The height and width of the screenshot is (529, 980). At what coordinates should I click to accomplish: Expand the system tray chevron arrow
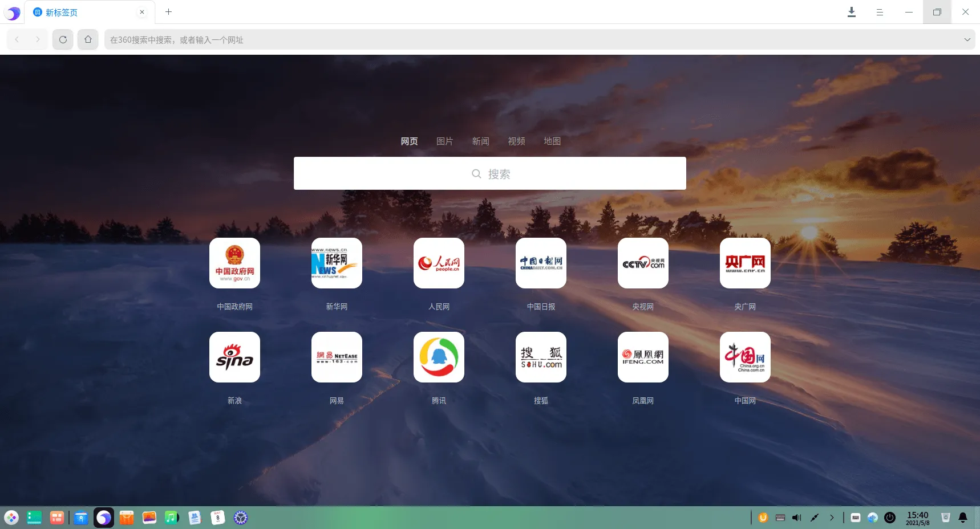pos(832,518)
